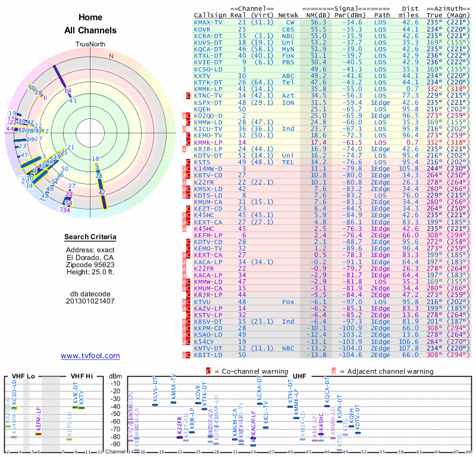Select the KVIE-DT callsign in the table
This screenshot has width=476, height=457.
(208, 62)
